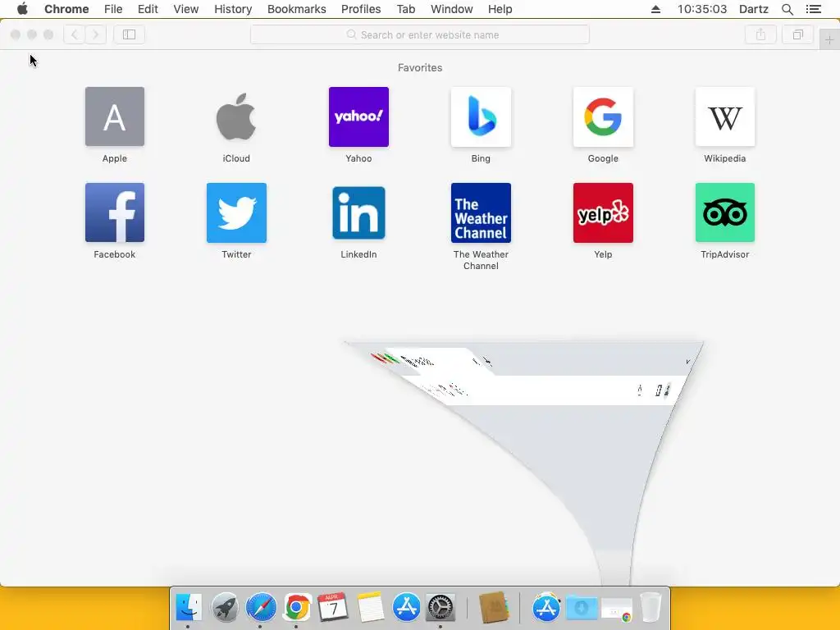Open the Tab menu

click(x=406, y=9)
